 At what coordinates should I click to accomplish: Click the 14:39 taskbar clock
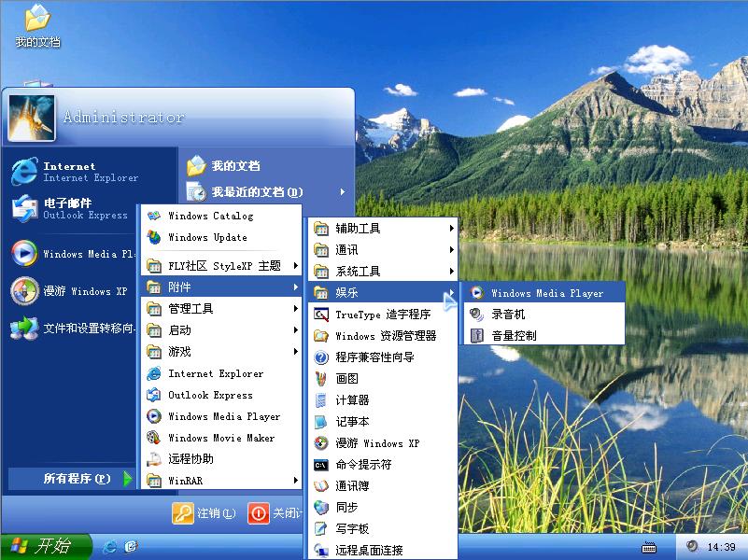coord(721,547)
